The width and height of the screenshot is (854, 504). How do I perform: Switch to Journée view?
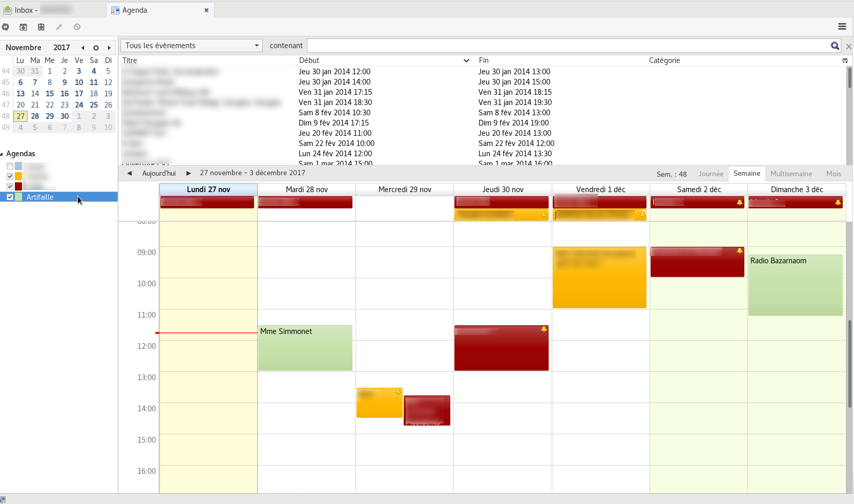(x=711, y=174)
